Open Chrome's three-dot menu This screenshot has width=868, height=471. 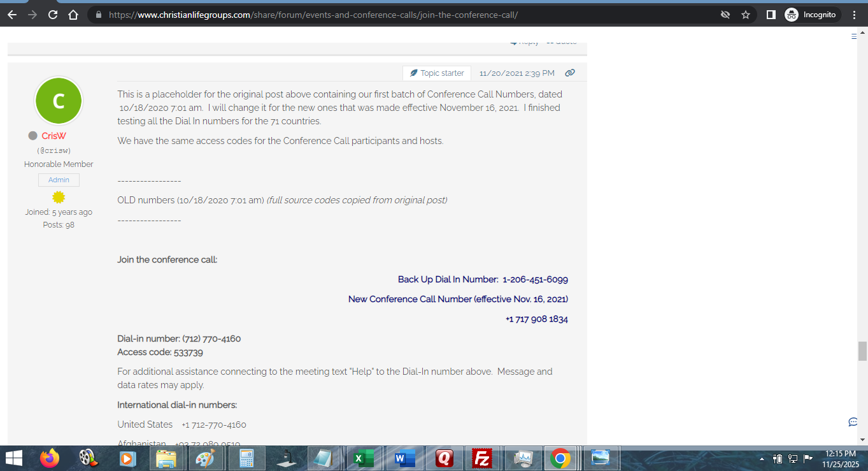[854, 15]
